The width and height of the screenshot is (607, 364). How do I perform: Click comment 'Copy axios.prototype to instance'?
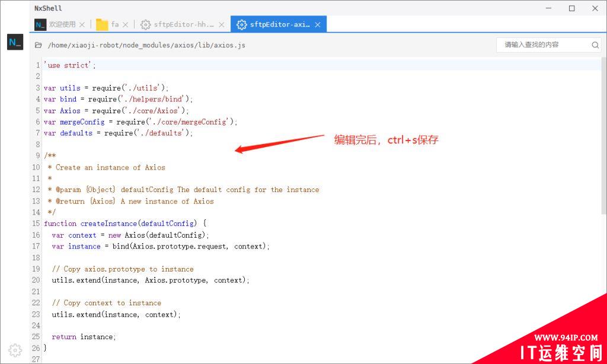(x=123, y=269)
